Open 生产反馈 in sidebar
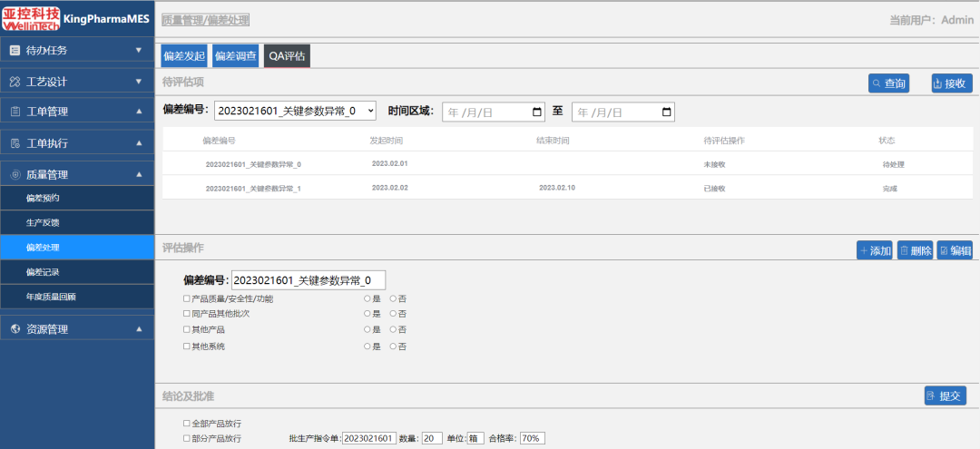Image resolution: width=980 pixels, height=449 pixels. coord(77,223)
